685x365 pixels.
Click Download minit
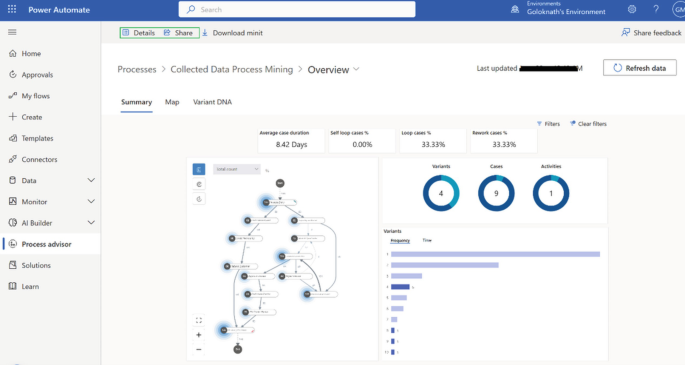[x=232, y=33]
